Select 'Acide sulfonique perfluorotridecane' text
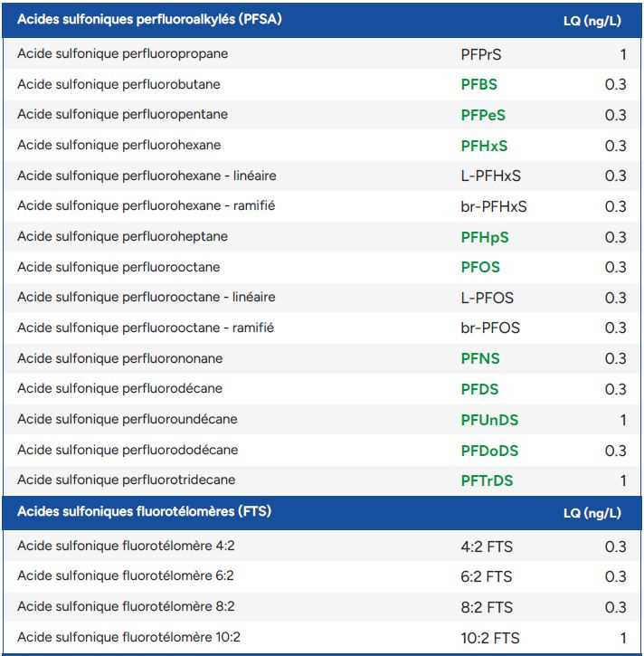644x656 pixels. 127,480
